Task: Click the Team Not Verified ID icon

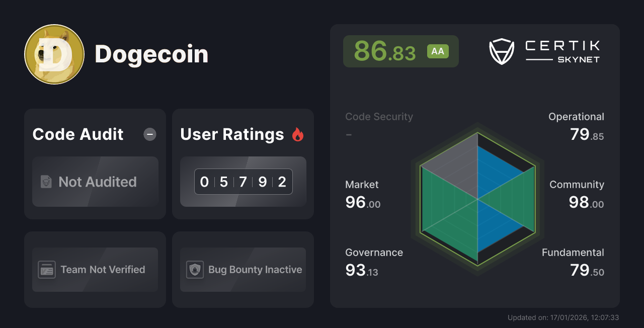Action: click(x=47, y=270)
